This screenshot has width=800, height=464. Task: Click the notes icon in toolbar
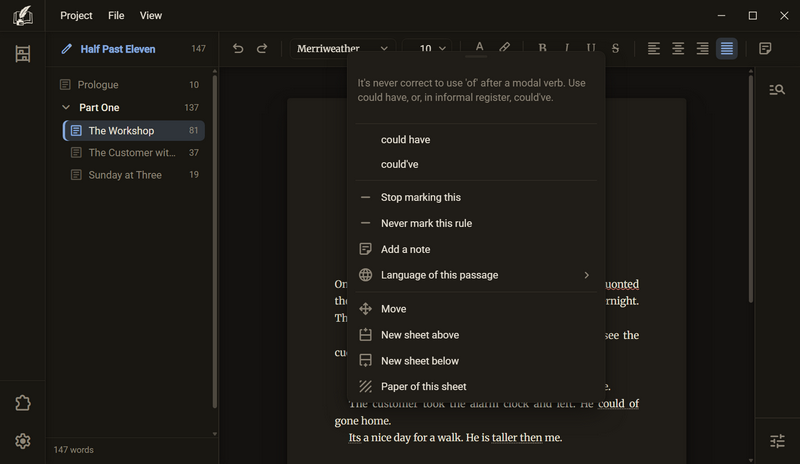[x=765, y=48]
